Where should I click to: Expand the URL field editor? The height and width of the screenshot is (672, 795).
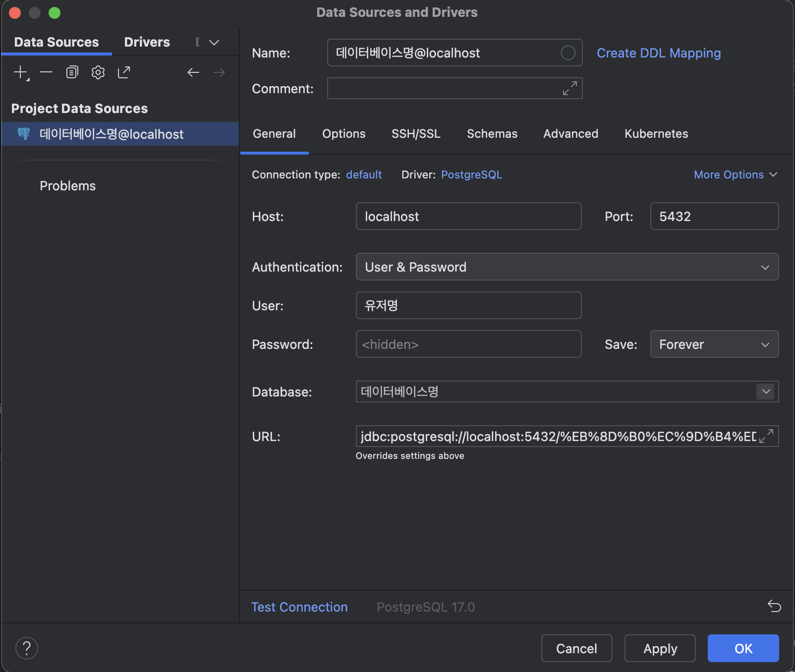pos(766,436)
